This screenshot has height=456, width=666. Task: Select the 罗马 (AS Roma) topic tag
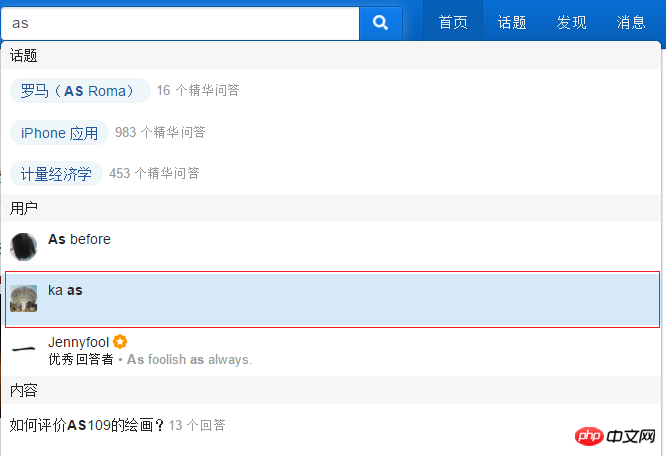tap(80, 90)
